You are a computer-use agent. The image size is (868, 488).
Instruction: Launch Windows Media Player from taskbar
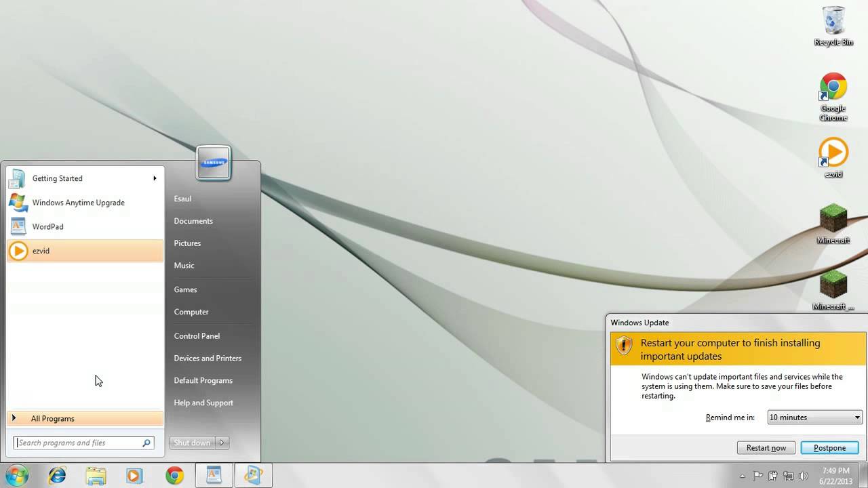point(134,476)
